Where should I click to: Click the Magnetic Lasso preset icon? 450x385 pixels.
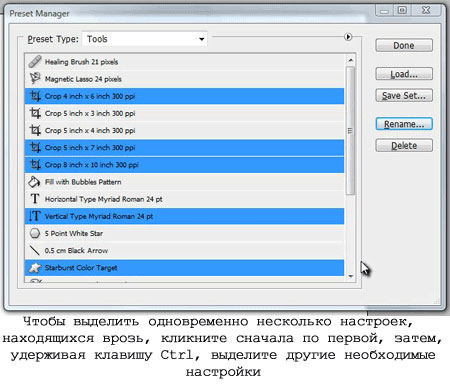pos(35,79)
